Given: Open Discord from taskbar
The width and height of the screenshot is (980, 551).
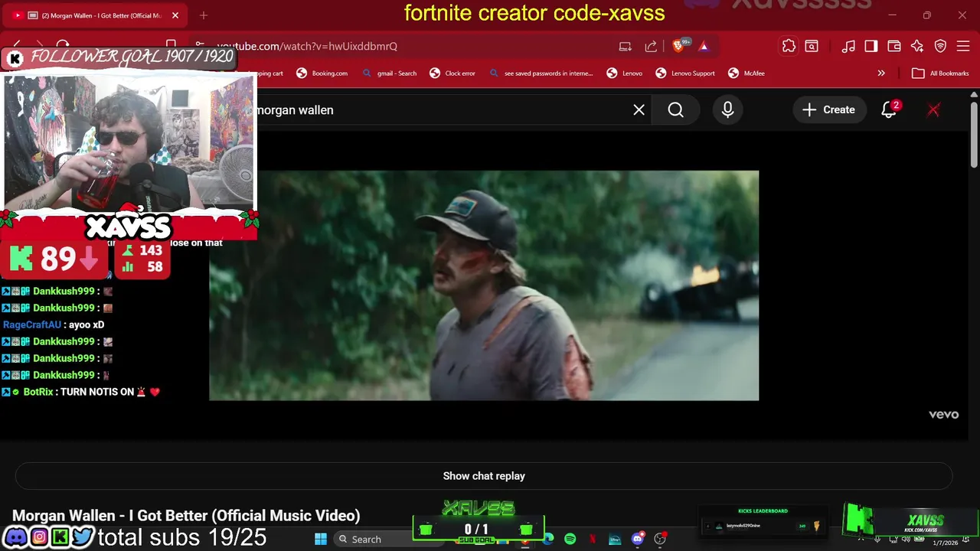Looking at the screenshot, I should (637, 539).
